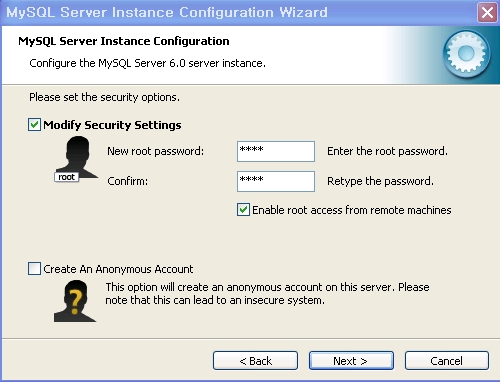500x382 pixels.
Task: Click the New root password label
Action: (155, 151)
